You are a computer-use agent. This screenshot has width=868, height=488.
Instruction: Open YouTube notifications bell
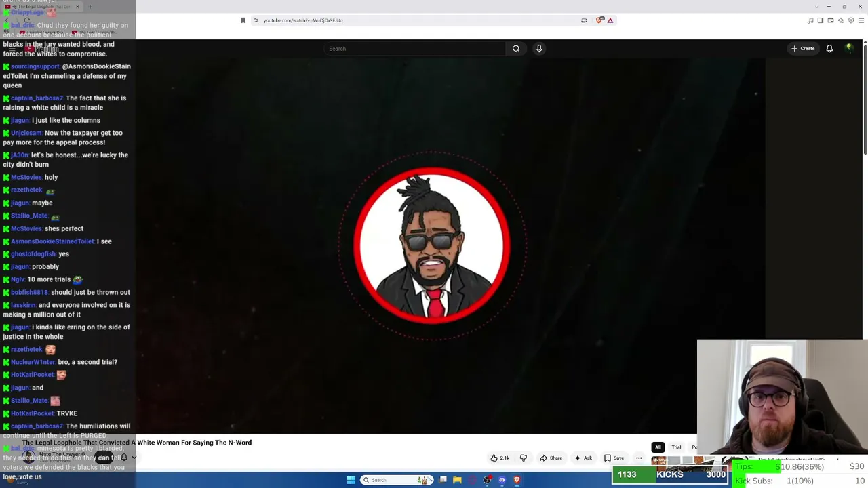pyautogui.click(x=829, y=49)
